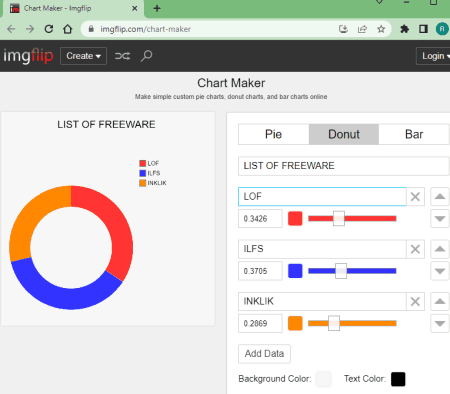Open the browser profile avatar

(x=442, y=29)
